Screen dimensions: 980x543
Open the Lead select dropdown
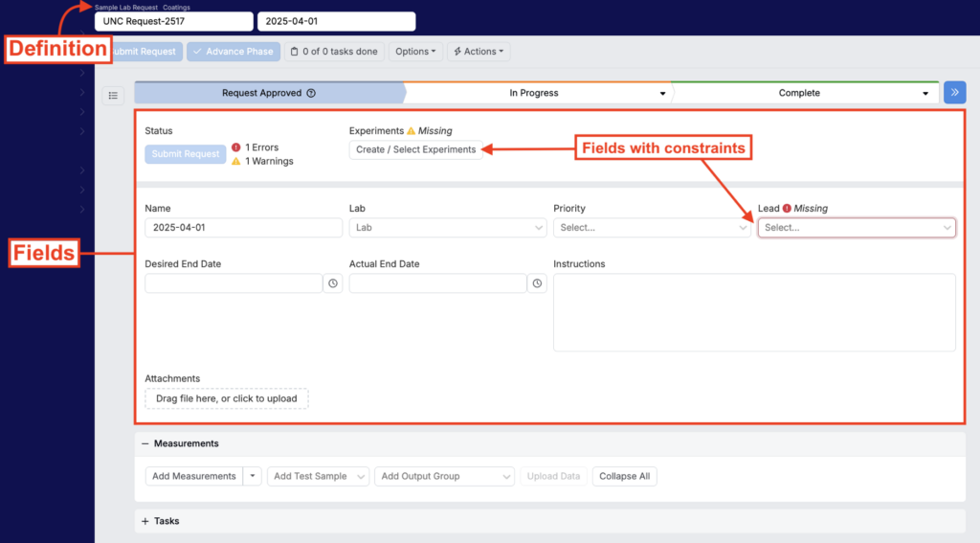coord(856,228)
